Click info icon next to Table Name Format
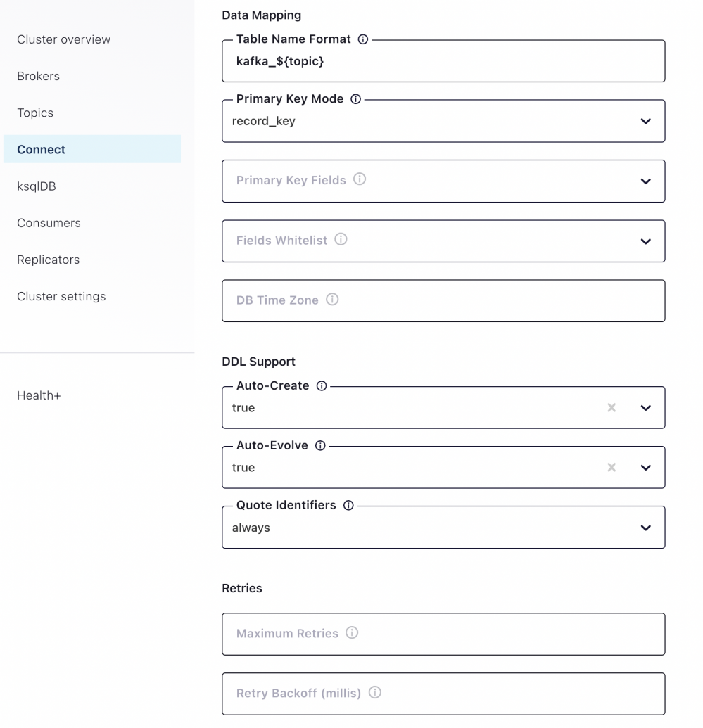 click(x=363, y=39)
